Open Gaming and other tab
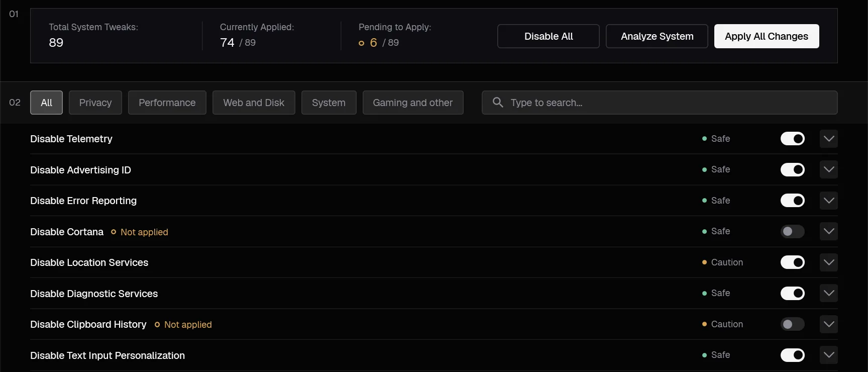Viewport: 868px width, 372px height. pyautogui.click(x=413, y=103)
